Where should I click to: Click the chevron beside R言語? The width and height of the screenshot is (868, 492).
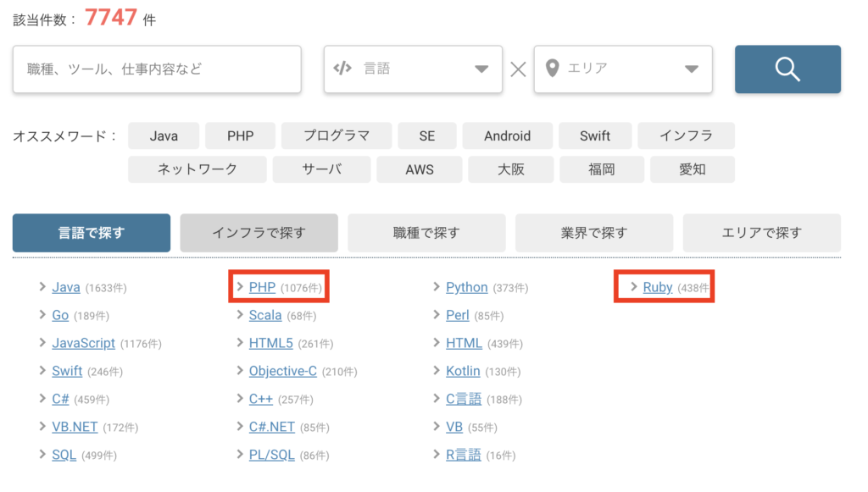(437, 454)
